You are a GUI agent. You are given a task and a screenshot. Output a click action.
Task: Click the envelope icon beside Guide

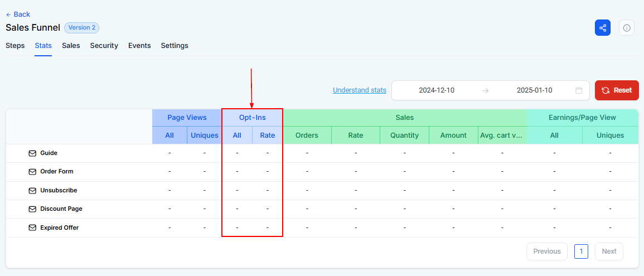(32, 153)
